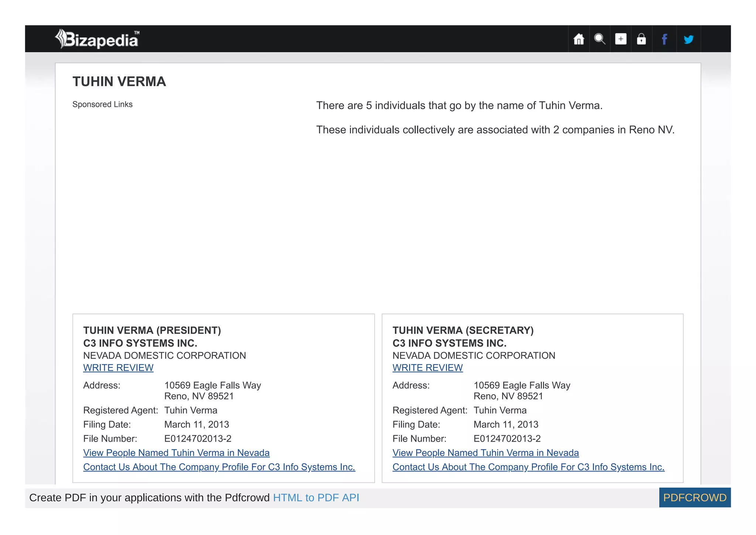View People Named Tuhin Verma, Secretary card
Screen dimensions: 756x535
coord(485,453)
